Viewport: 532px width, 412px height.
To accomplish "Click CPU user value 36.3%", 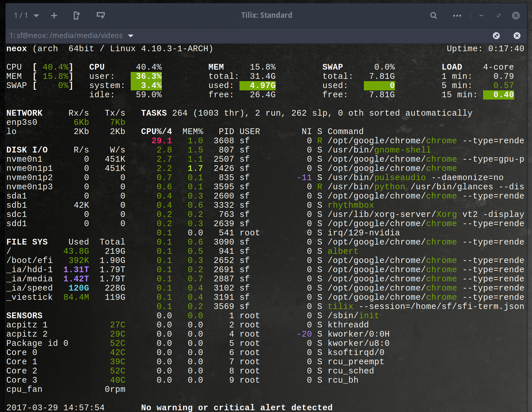I will click(x=146, y=76).
